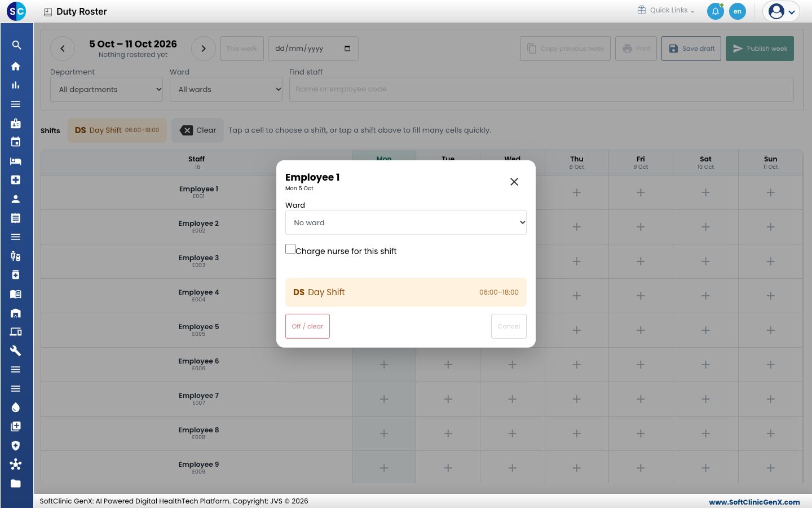Close the Employee 1 shift dialog
Screen dimensions: 812x508
click(514, 182)
